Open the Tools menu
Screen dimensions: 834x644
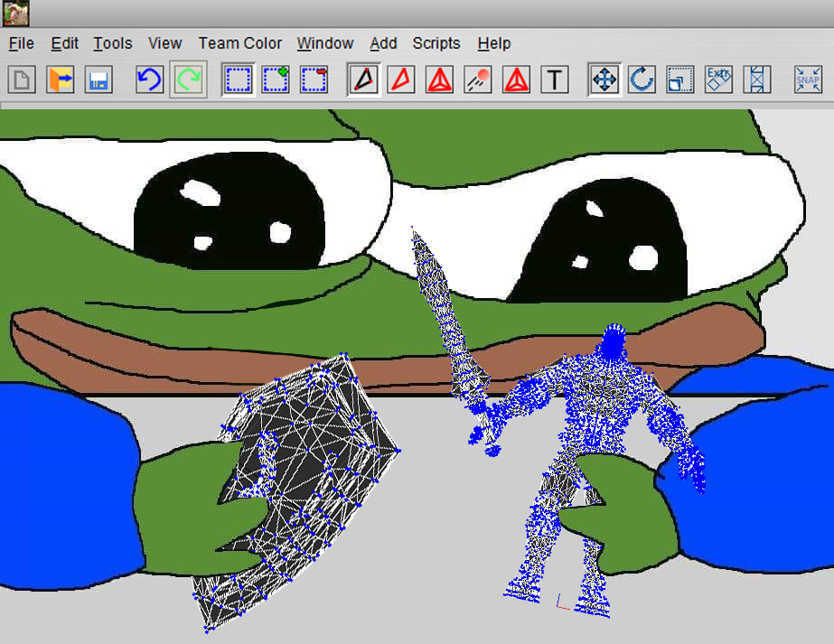pos(113,43)
